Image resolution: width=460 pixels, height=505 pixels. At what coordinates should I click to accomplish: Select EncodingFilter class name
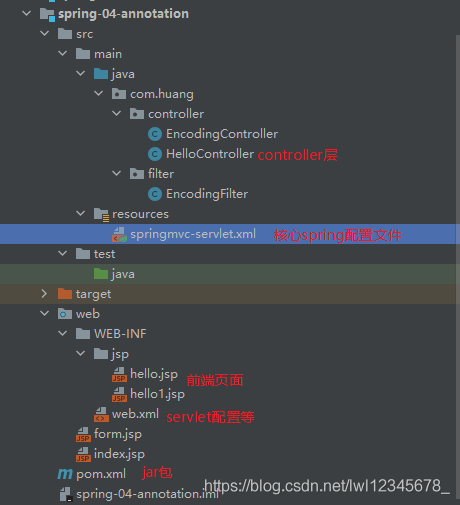pos(207,194)
